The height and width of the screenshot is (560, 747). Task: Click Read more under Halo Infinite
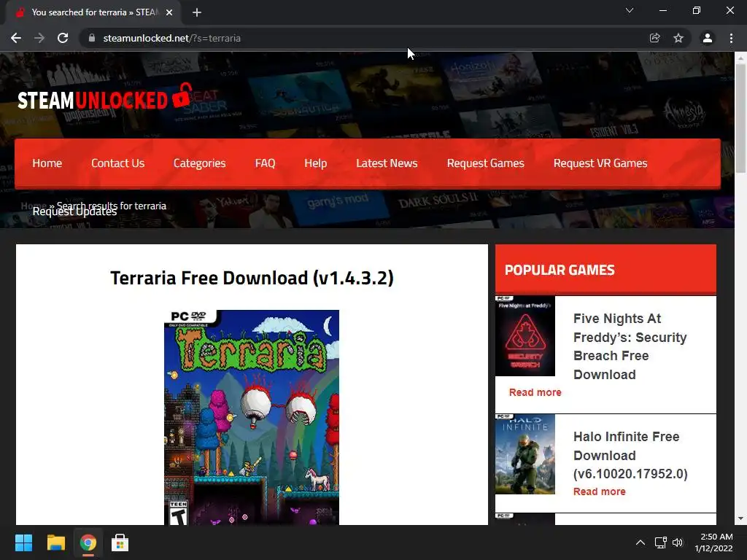pos(600,491)
